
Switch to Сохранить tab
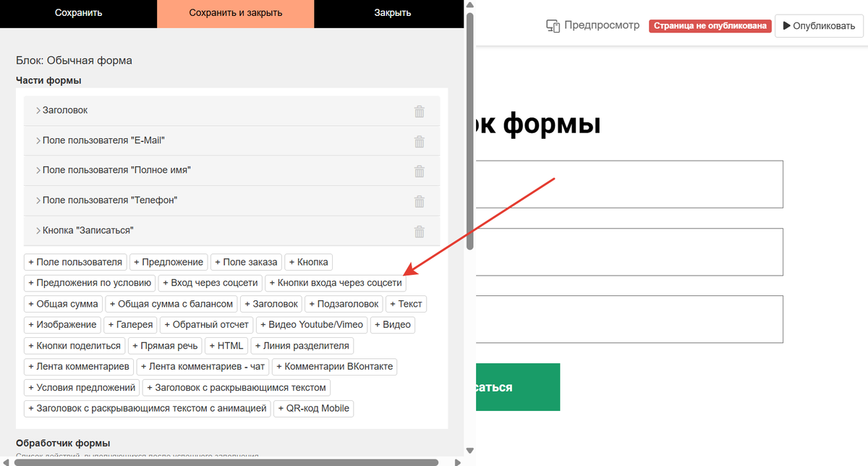coord(78,14)
